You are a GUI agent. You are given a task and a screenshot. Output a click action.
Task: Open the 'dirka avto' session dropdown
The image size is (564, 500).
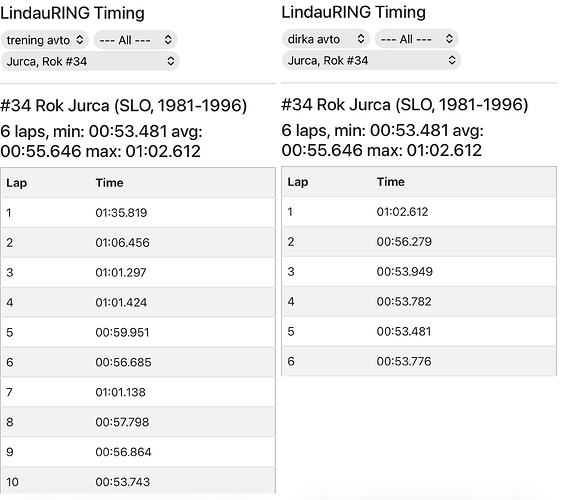click(326, 39)
